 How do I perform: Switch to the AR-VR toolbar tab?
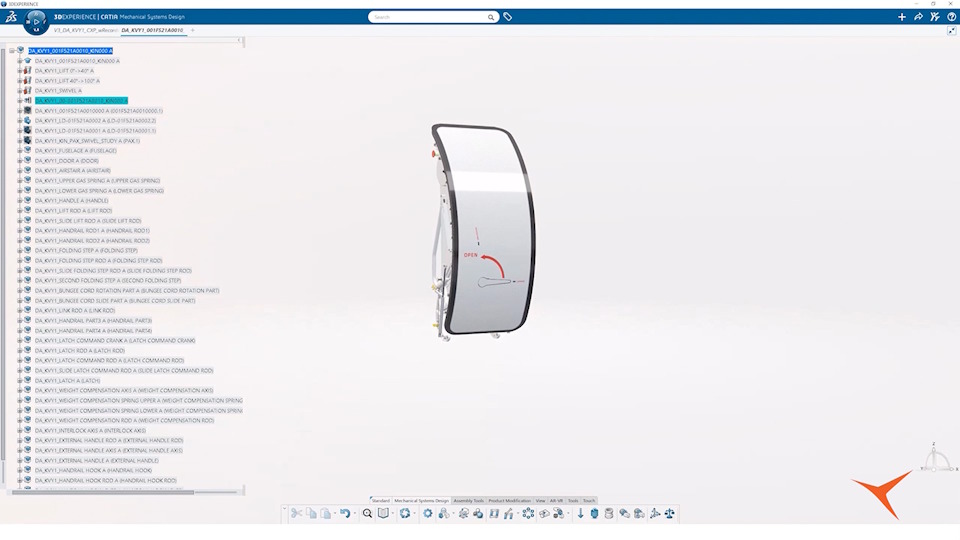[557, 501]
